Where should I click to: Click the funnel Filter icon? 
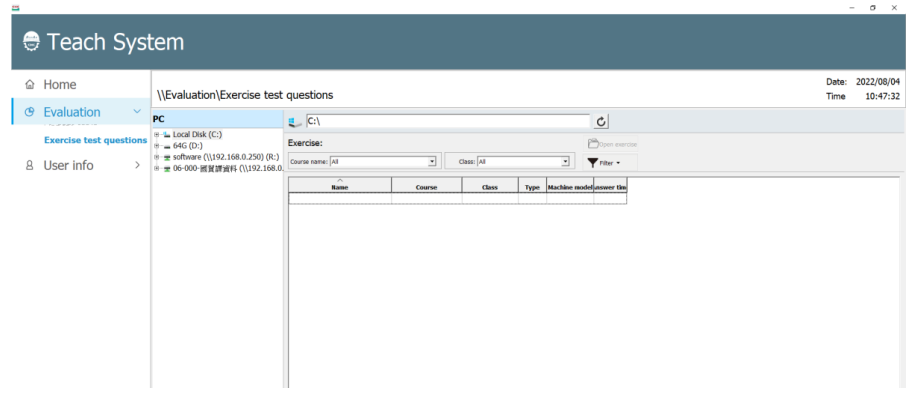[x=592, y=163]
